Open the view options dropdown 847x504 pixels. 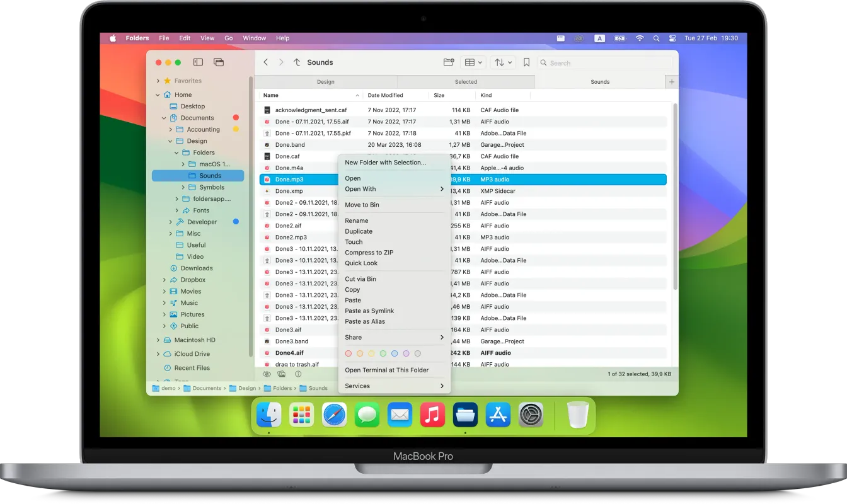(x=473, y=62)
